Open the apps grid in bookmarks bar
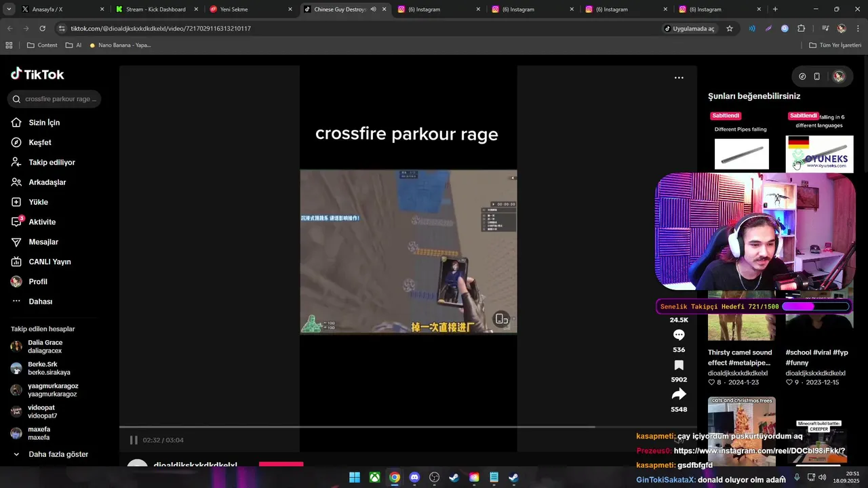 [9, 45]
